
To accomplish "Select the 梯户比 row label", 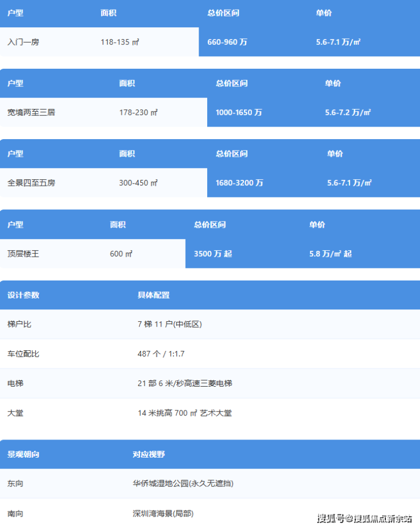I will click(19, 324).
